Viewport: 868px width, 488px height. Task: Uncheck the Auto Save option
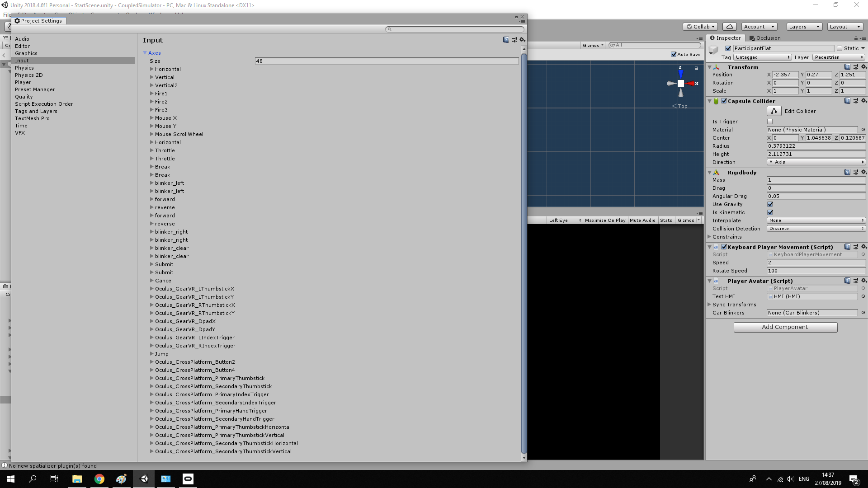674,54
